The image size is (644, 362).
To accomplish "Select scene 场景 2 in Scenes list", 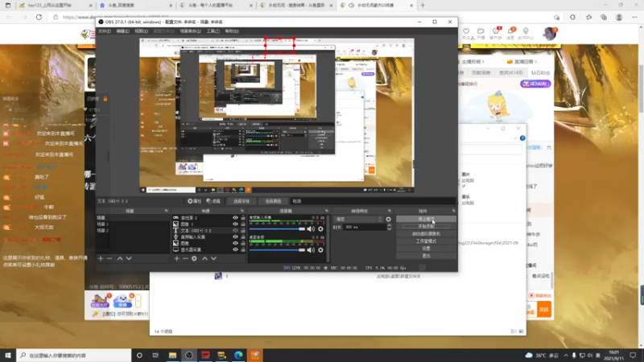I will pos(103,231).
